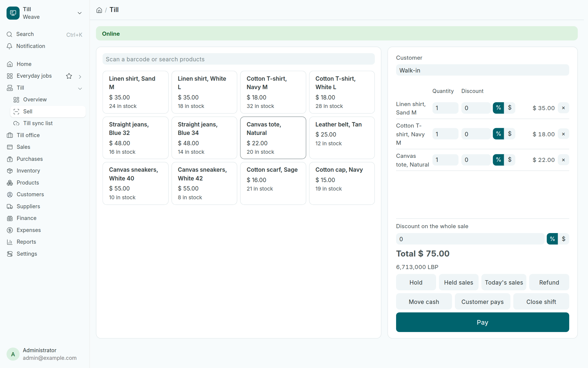This screenshot has height=368, width=588.
Task: Add Leather belt, Tan product card
Action: (x=342, y=138)
